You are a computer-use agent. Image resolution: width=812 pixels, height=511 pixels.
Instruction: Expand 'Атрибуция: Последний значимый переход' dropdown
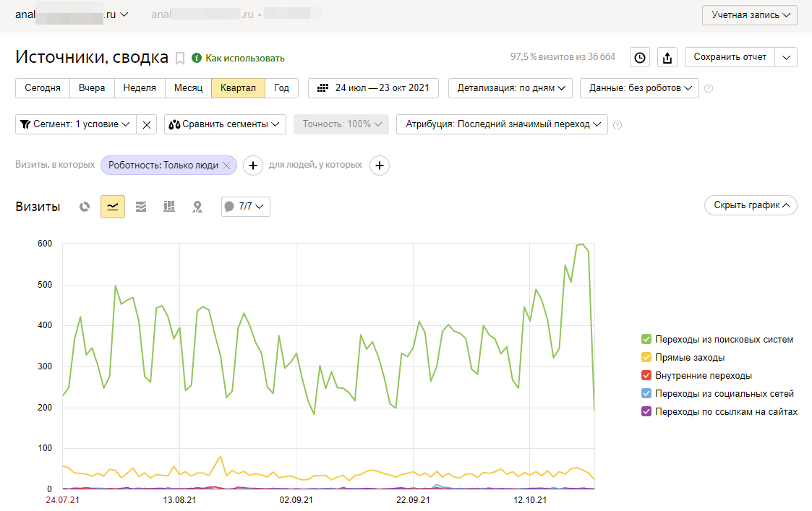pos(502,124)
